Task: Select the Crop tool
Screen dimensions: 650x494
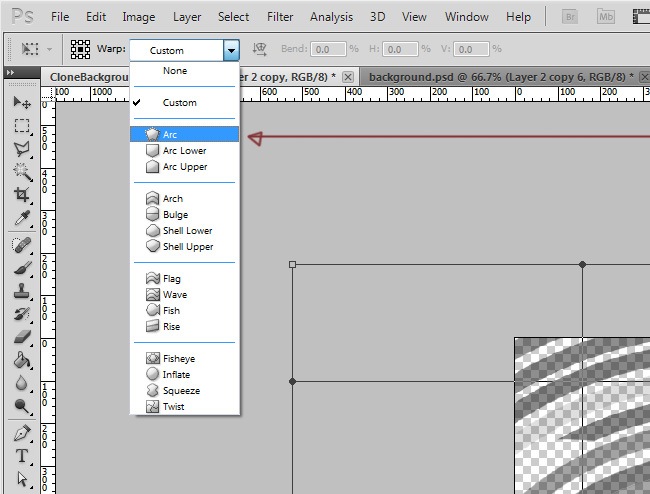Action: (x=21, y=195)
